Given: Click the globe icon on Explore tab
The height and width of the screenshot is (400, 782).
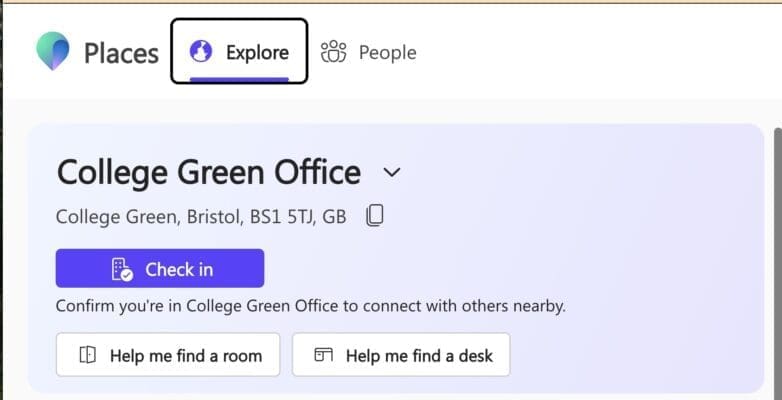Looking at the screenshot, I should tap(201, 52).
